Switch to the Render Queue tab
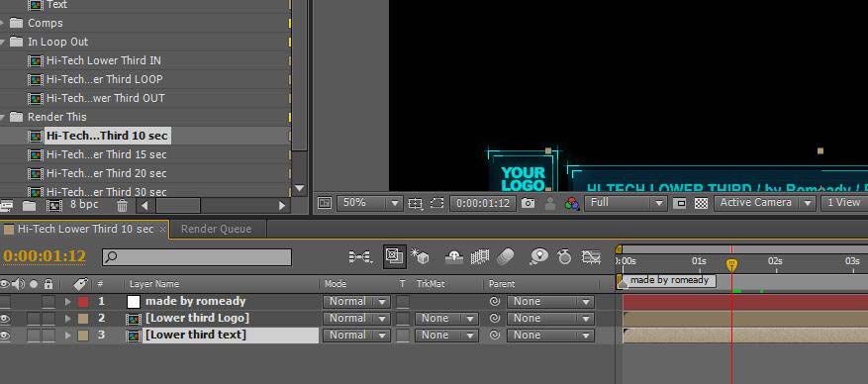The width and height of the screenshot is (868, 384). coord(216,229)
